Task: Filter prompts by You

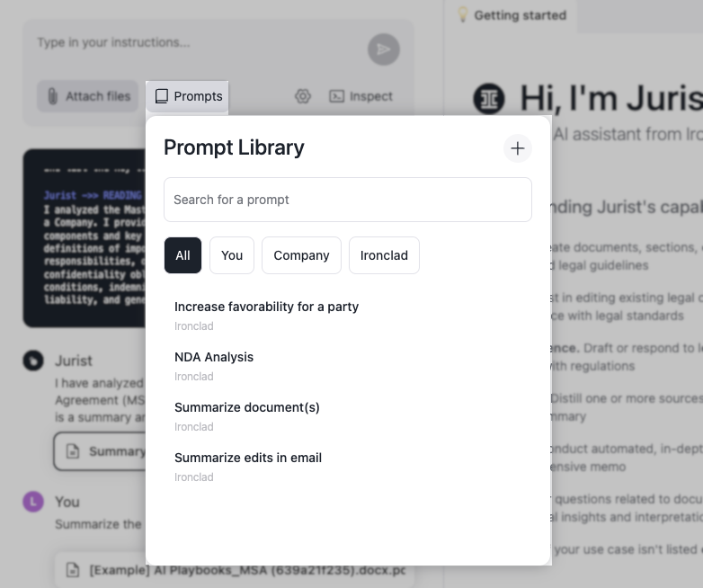Action: pos(232,255)
